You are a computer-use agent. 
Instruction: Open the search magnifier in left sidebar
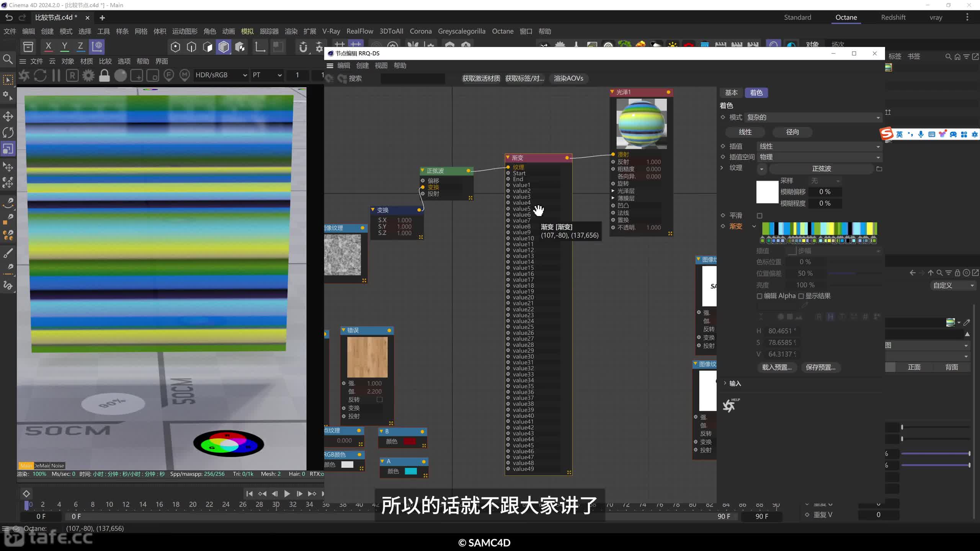tap(8, 59)
